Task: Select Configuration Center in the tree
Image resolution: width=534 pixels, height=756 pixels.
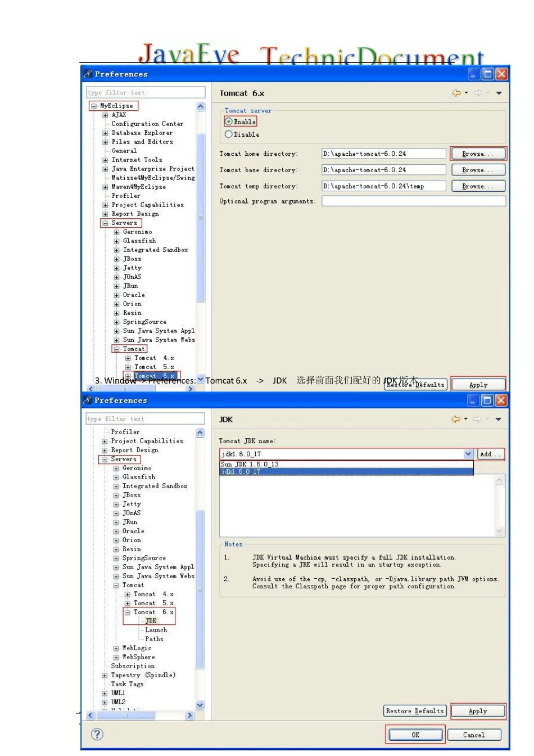Action: (147, 124)
